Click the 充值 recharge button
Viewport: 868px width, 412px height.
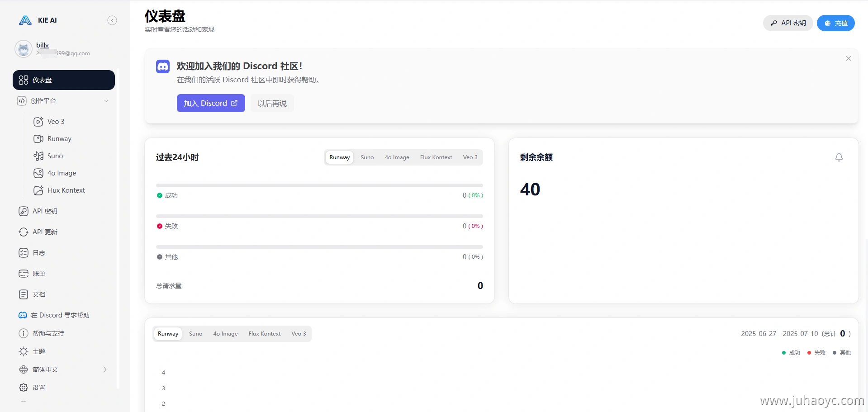click(x=836, y=23)
